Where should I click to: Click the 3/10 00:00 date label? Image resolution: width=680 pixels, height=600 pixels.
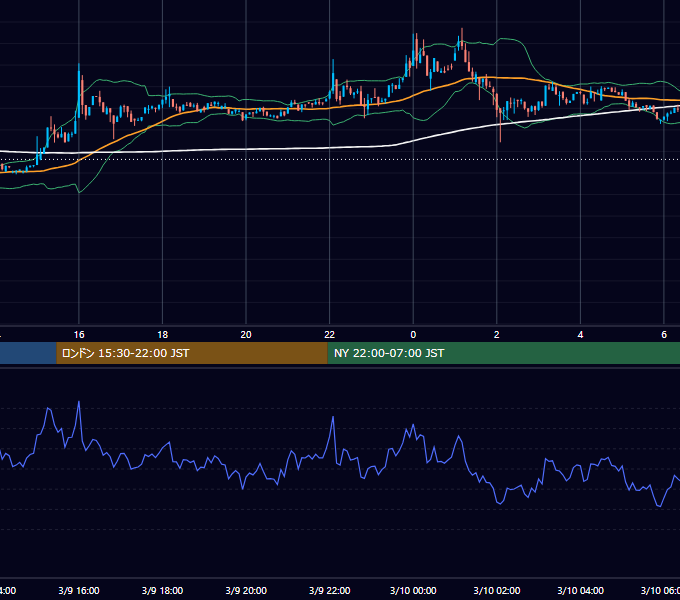413,590
